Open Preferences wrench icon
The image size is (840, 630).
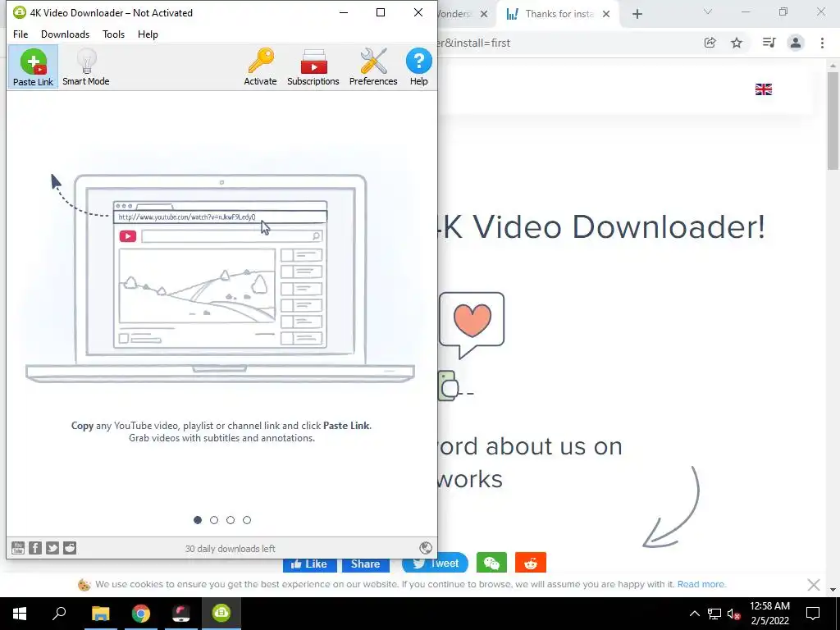(x=373, y=67)
